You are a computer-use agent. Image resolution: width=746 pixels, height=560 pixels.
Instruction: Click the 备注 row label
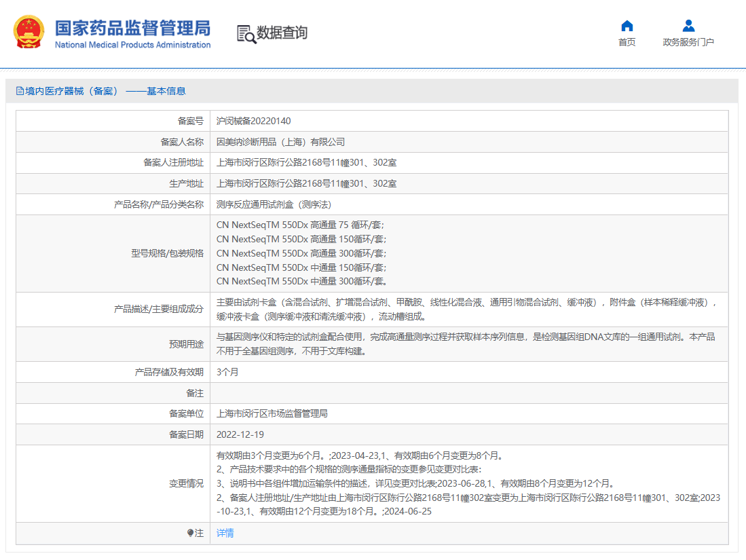(195, 393)
